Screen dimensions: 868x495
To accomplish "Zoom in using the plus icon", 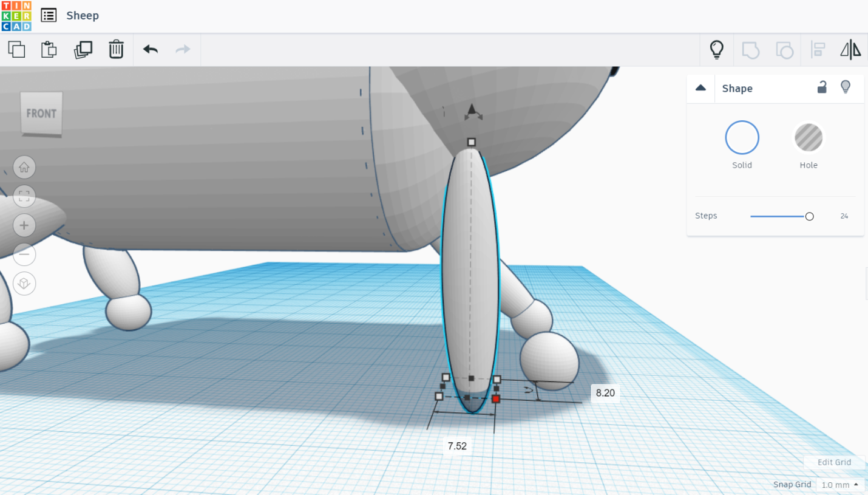I will (24, 225).
